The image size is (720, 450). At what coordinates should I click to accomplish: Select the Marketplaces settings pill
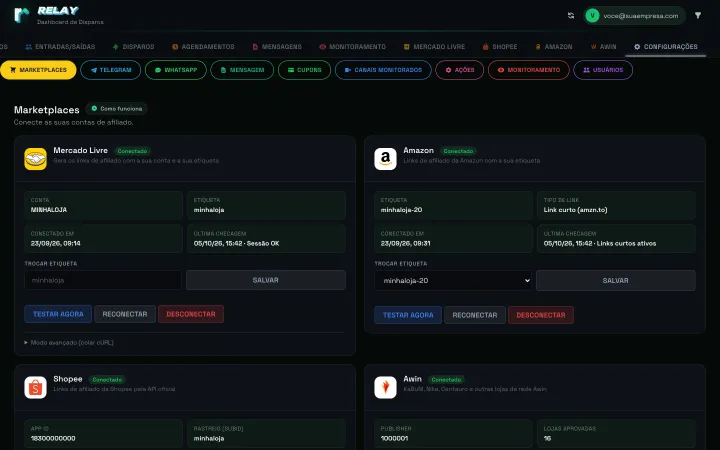pos(38,70)
